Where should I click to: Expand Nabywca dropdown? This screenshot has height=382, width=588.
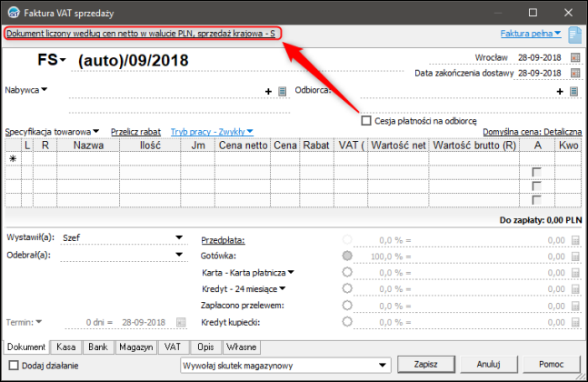click(x=44, y=90)
